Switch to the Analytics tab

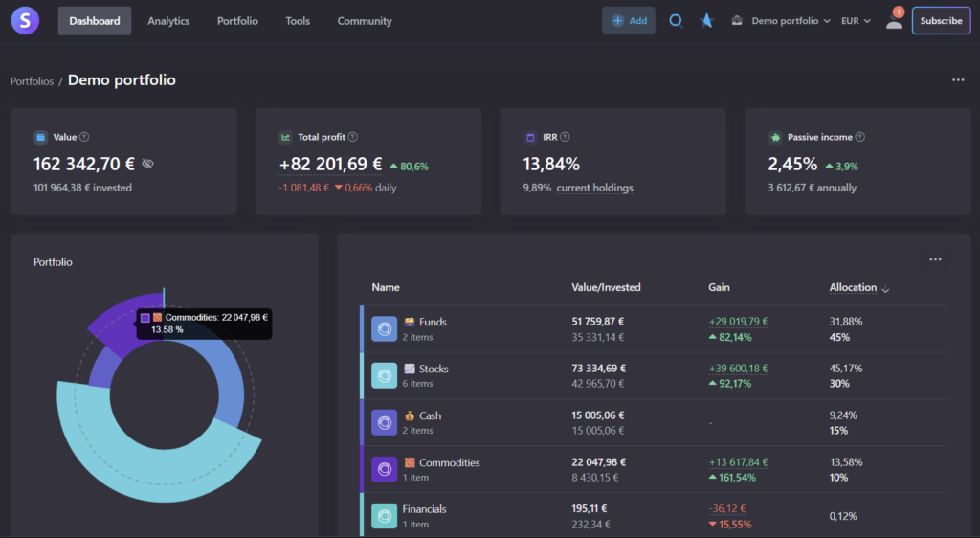(168, 21)
